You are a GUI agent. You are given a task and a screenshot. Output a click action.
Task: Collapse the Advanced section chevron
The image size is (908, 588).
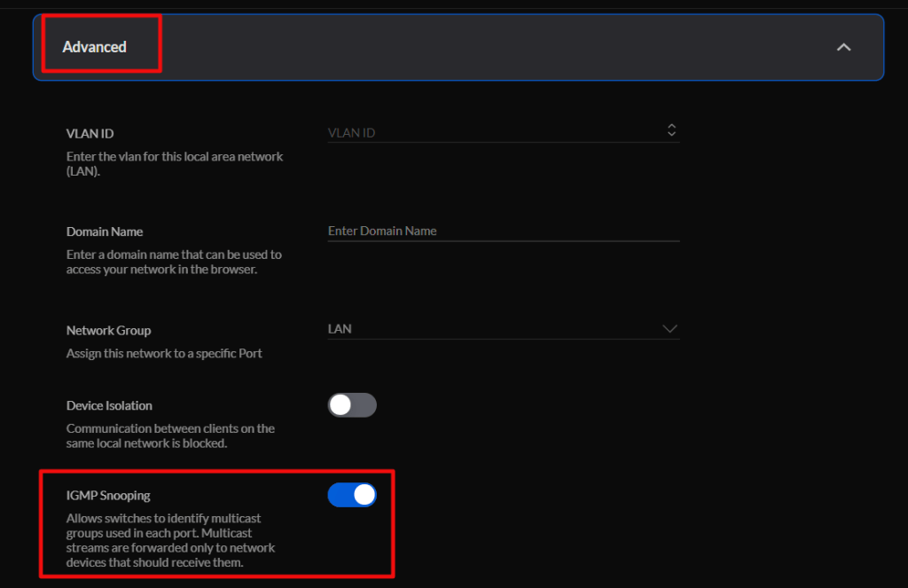[x=843, y=47]
